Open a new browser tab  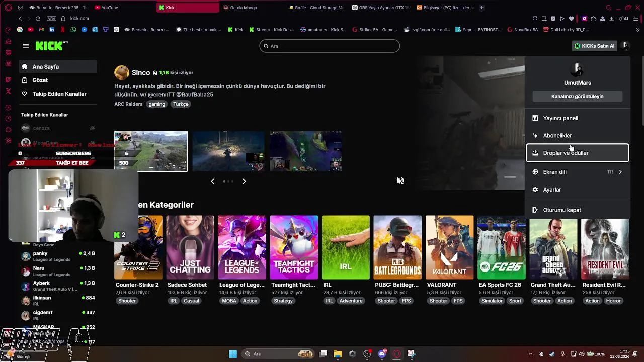pos(481,8)
